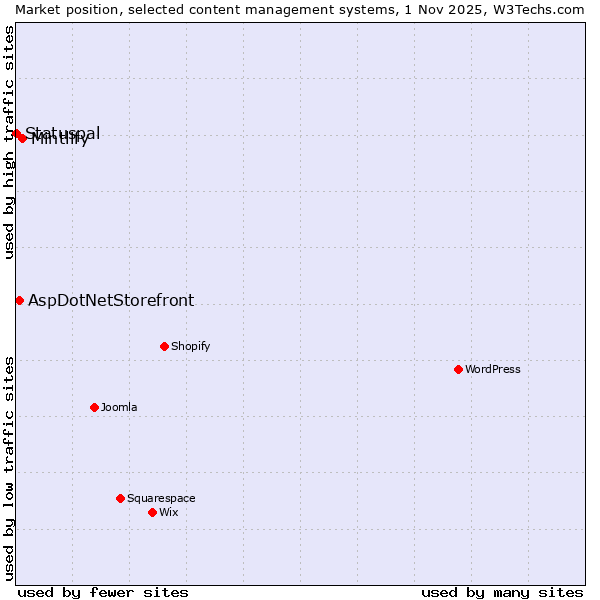The height and width of the screenshot is (600, 600).
Task: Select the Squarespace red diamond marker
Action: (x=120, y=498)
